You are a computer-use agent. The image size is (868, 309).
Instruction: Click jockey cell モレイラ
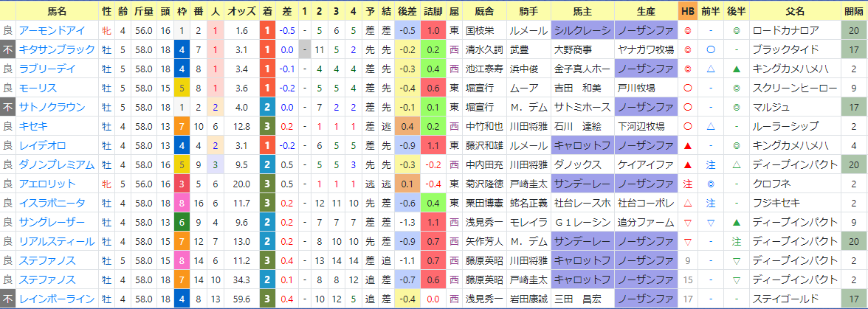pos(528,222)
